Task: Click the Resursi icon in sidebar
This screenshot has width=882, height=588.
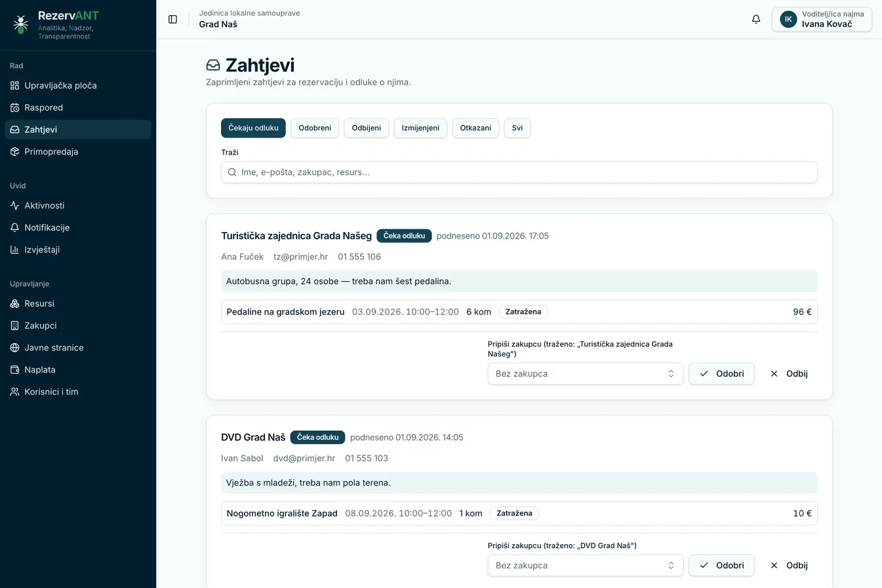Action: click(14, 304)
